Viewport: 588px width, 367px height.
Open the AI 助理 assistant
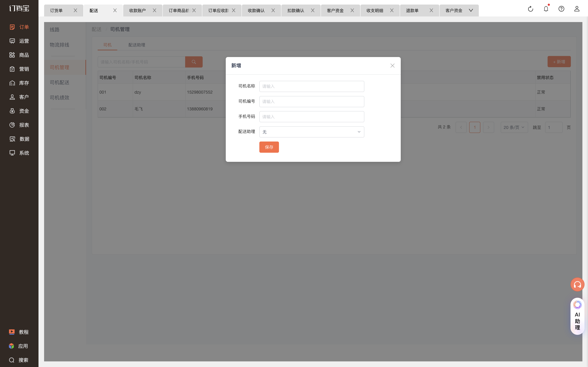tap(577, 316)
